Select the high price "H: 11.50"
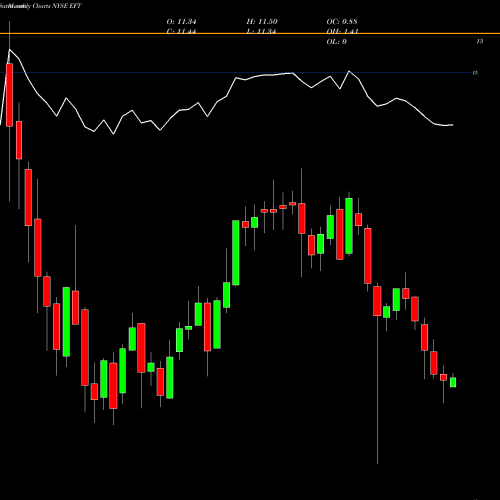500x500 pixels. coord(262,22)
